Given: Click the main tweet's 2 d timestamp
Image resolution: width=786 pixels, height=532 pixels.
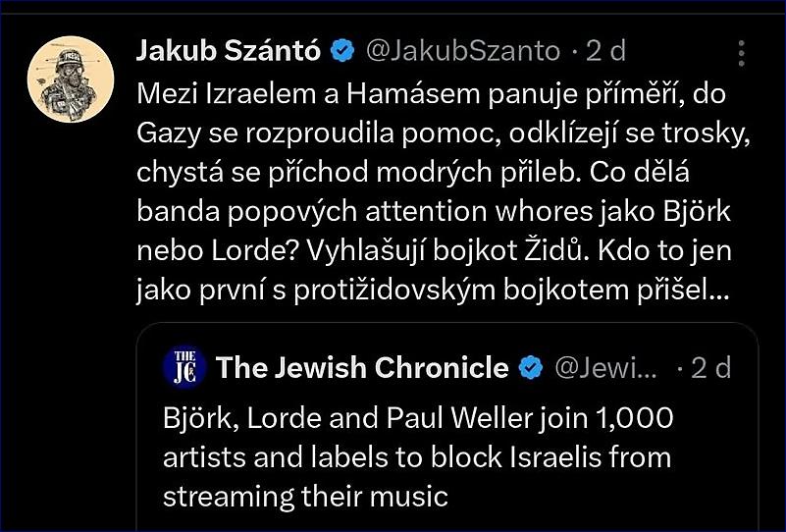Looking at the screenshot, I should tap(606, 51).
